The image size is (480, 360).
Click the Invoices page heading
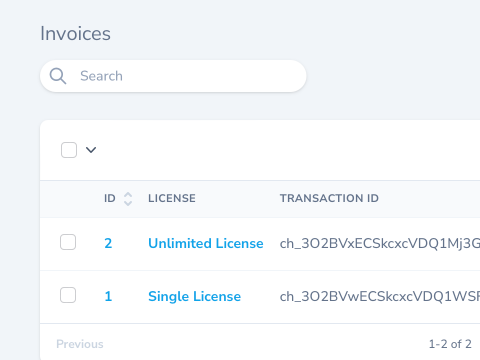(75, 34)
